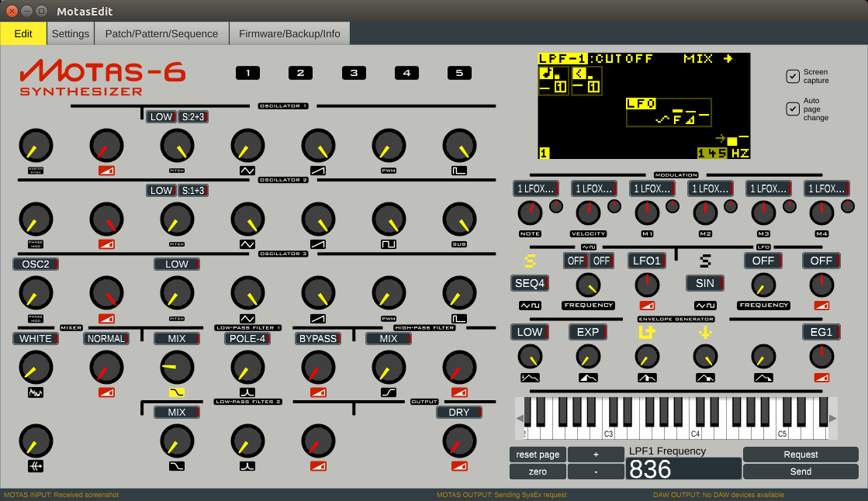The height and width of the screenshot is (501, 868).
Task: Open the Patch/Pattern/Sequence tab
Action: (161, 34)
